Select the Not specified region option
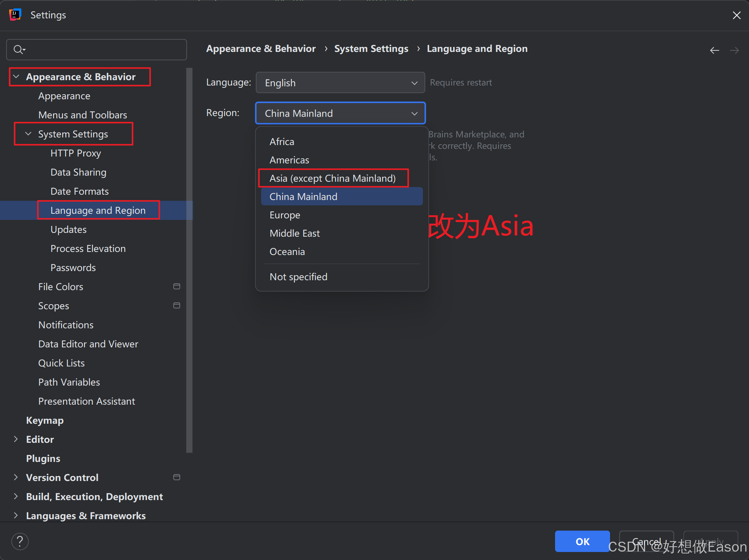Viewport: 749px width, 560px height. point(298,277)
